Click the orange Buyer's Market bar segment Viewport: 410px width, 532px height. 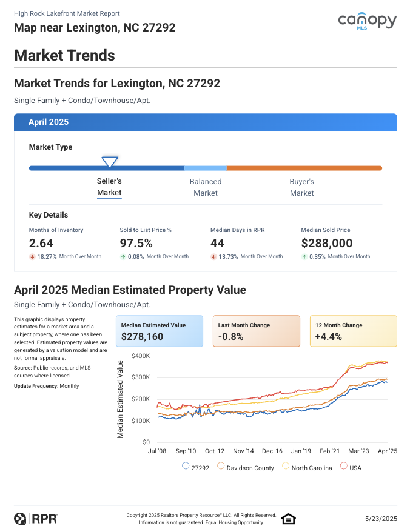point(304,168)
